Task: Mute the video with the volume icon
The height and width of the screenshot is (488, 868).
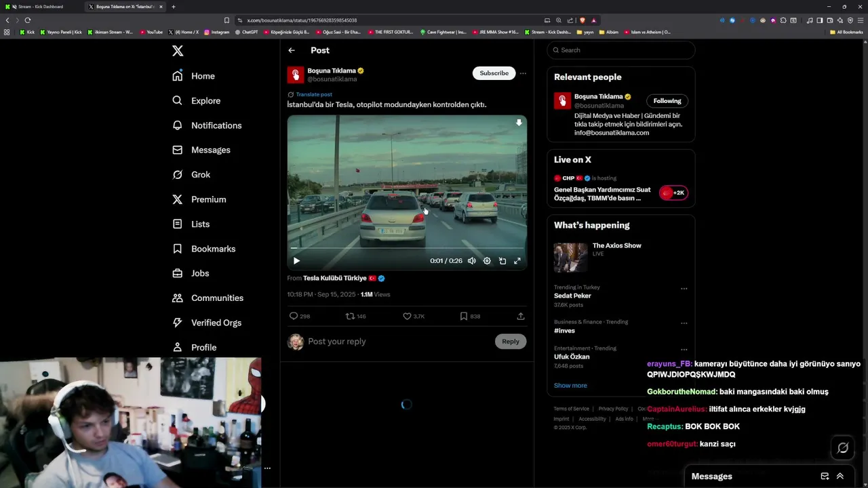Action: pos(471,261)
